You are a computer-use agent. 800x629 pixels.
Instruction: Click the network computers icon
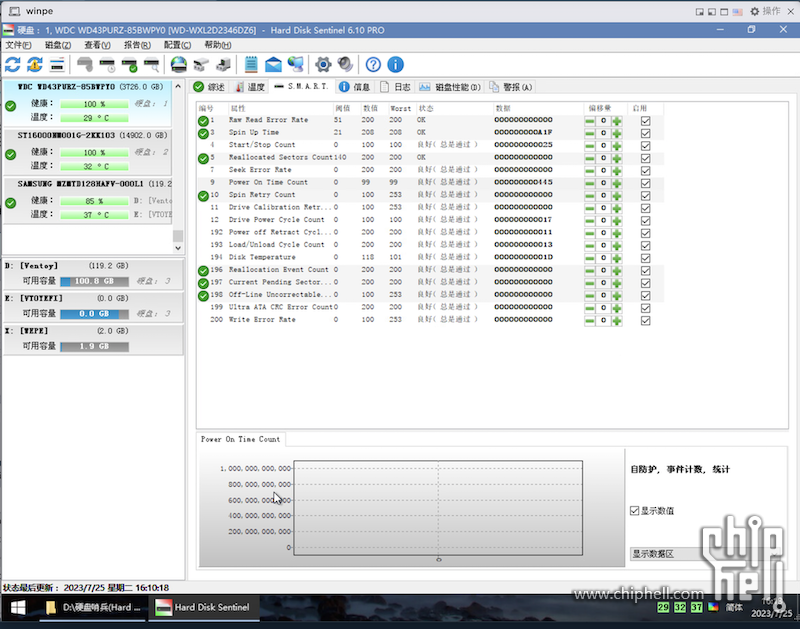(295, 65)
